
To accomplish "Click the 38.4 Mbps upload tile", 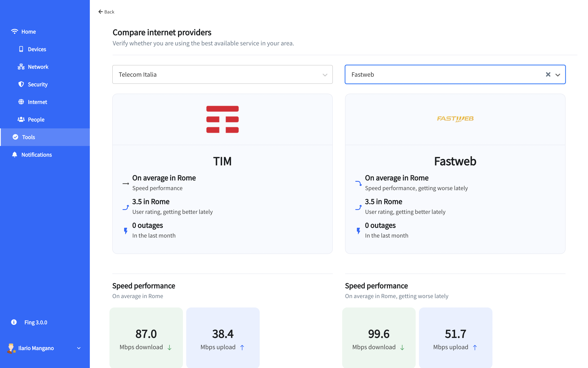I will coord(223,338).
